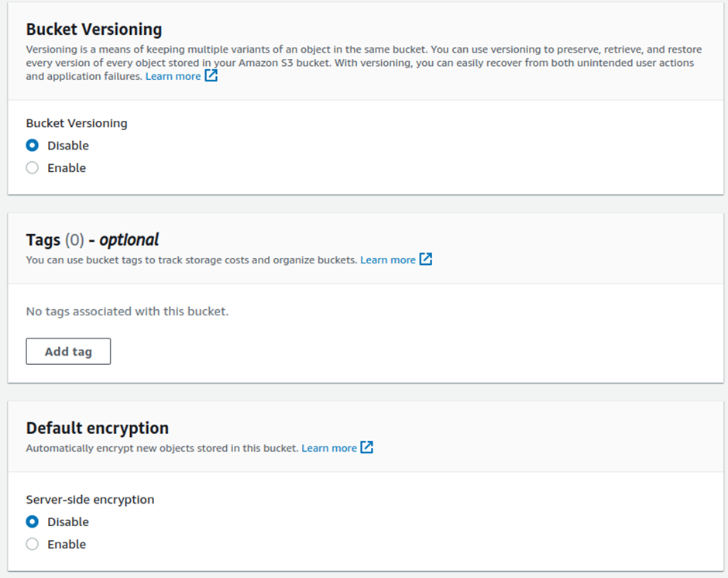Choose Enable for Server-side encryption
Screen dimensions: 728x578
[32, 544]
